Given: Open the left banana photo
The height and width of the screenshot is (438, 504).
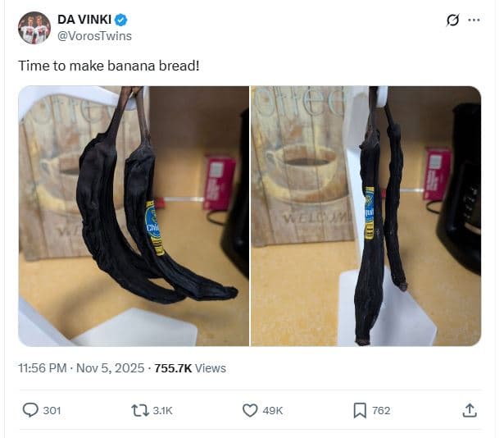Looking at the screenshot, I should tap(134, 216).
